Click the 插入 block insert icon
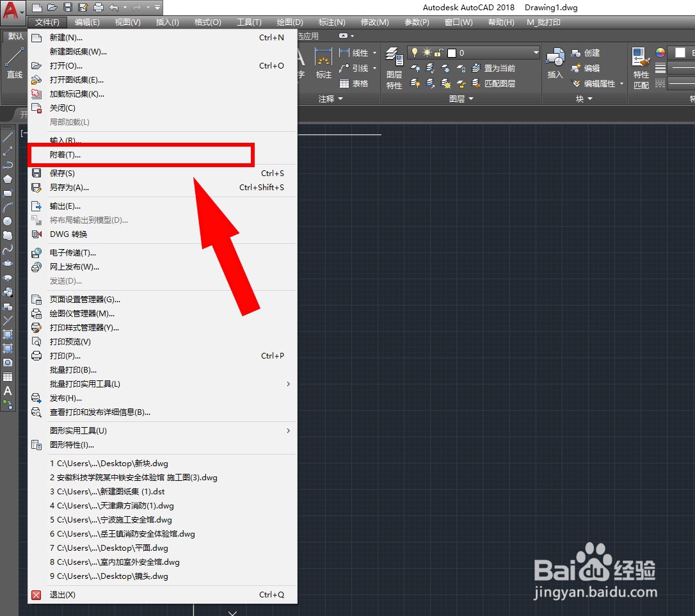 [x=555, y=64]
